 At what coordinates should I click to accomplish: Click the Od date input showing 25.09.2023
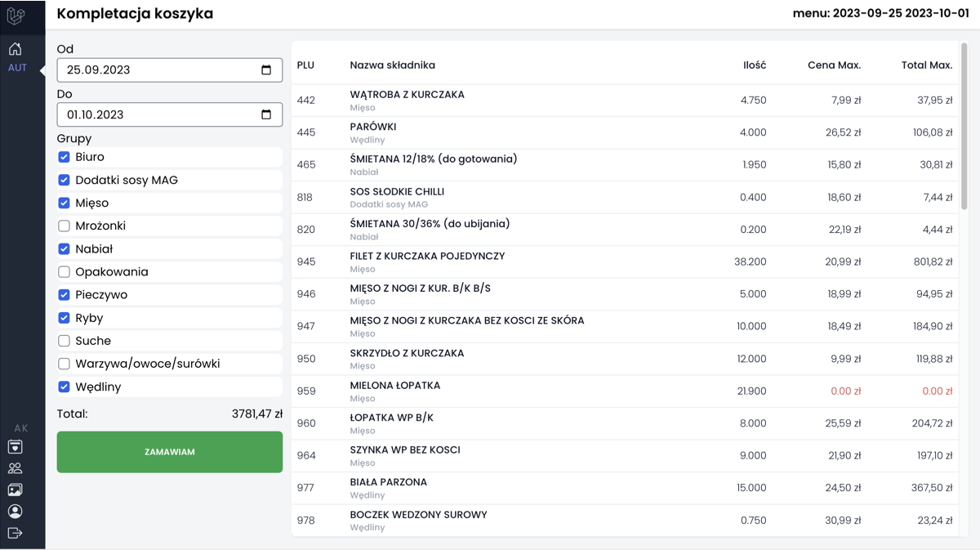tap(155, 70)
